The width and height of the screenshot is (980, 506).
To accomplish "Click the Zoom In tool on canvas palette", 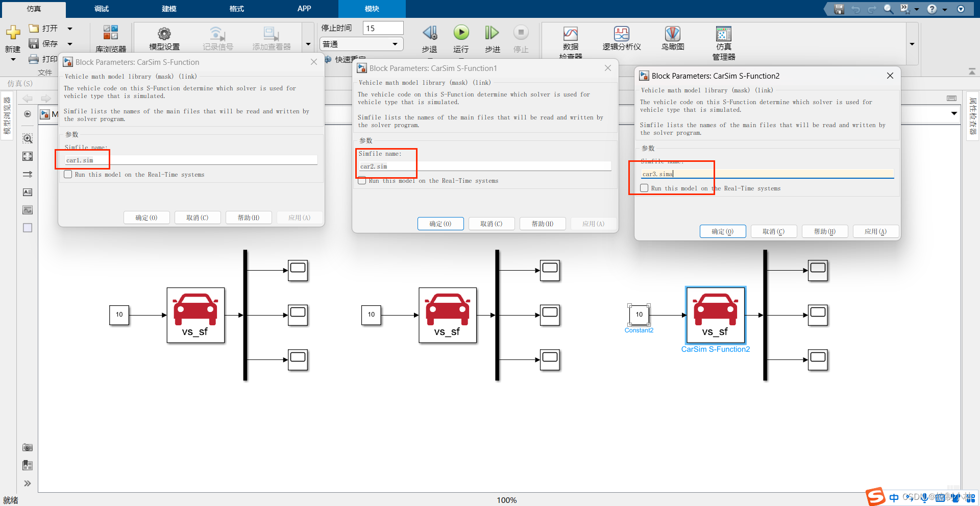I will (28, 138).
